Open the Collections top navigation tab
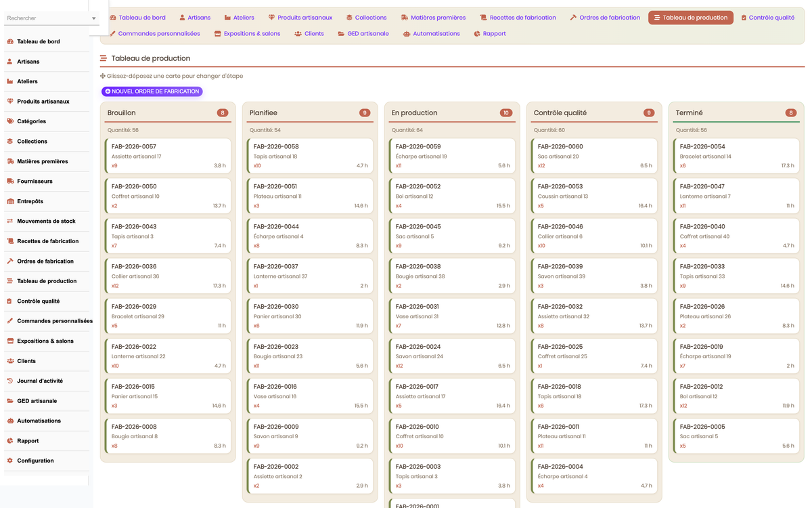 pyautogui.click(x=367, y=18)
